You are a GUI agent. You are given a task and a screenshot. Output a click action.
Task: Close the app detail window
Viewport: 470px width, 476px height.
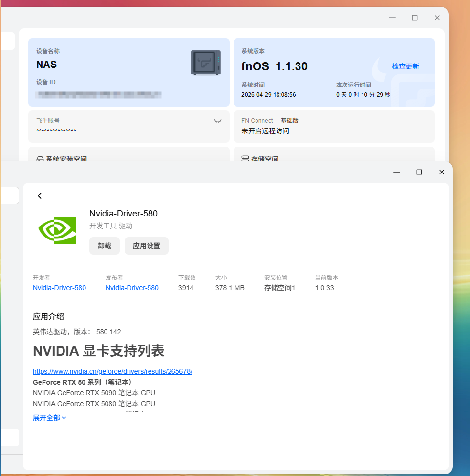click(442, 172)
